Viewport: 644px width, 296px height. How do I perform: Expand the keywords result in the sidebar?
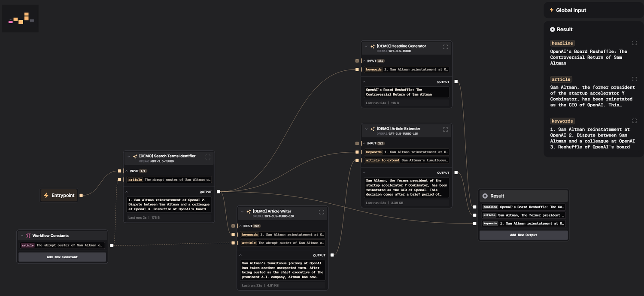635,121
